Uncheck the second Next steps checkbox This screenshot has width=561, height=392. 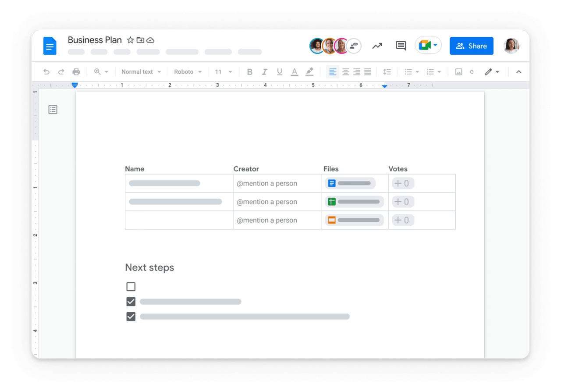coord(131,301)
